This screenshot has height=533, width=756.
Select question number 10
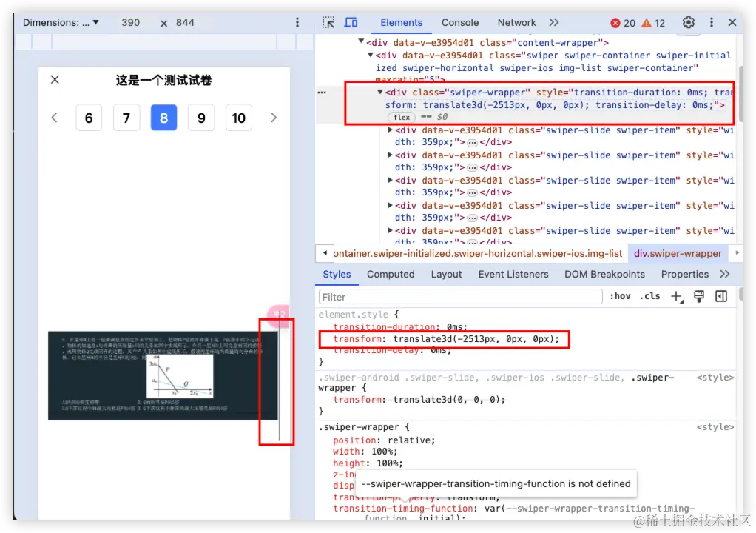point(239,118)
